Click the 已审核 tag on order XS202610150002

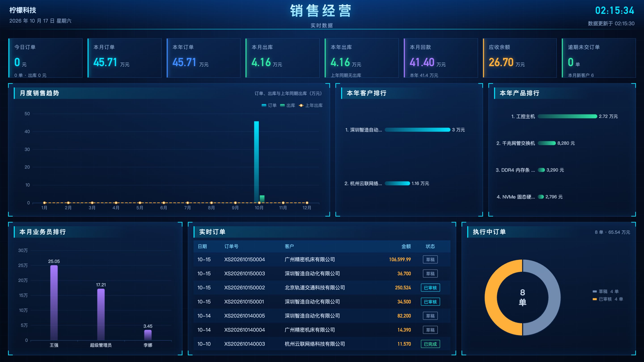point(430,288)
